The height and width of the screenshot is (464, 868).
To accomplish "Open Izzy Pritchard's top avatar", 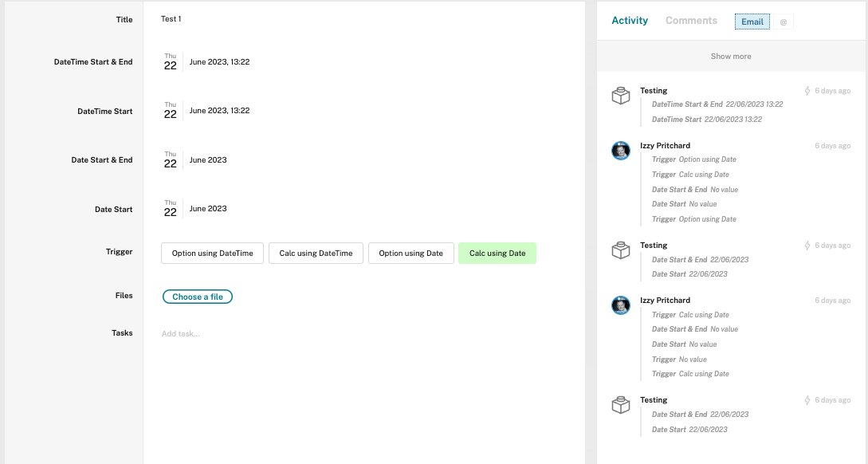I will coord(621,151).
